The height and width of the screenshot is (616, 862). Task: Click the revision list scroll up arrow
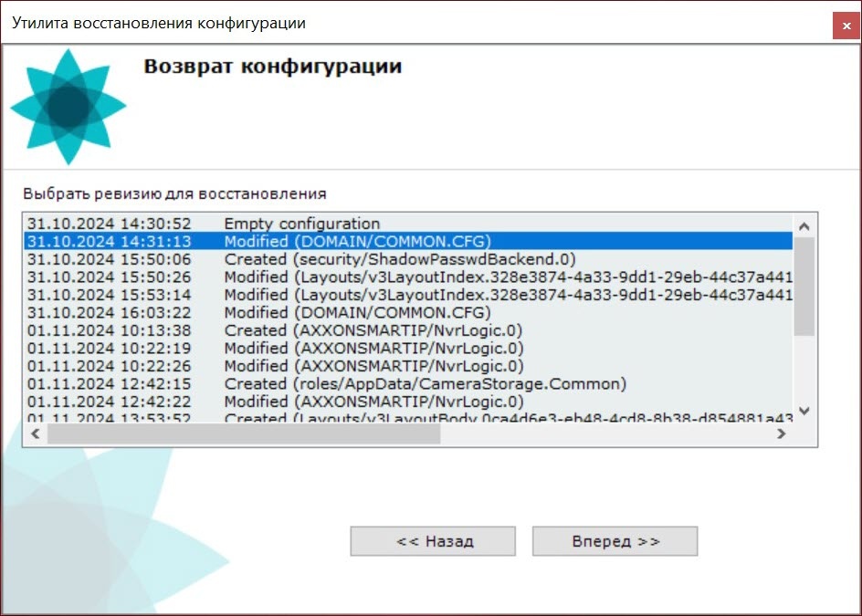tap(804, 226)
